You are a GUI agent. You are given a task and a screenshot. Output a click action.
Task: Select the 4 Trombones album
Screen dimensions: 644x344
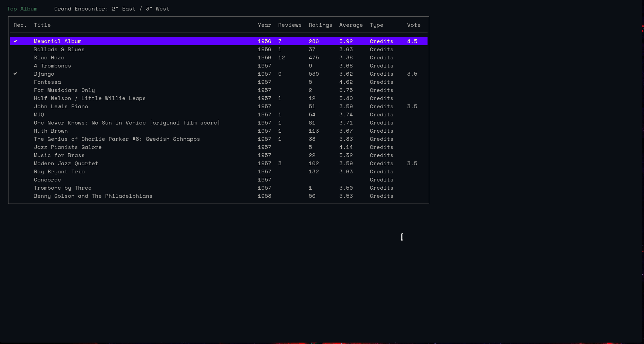click(x=52, y=66)
